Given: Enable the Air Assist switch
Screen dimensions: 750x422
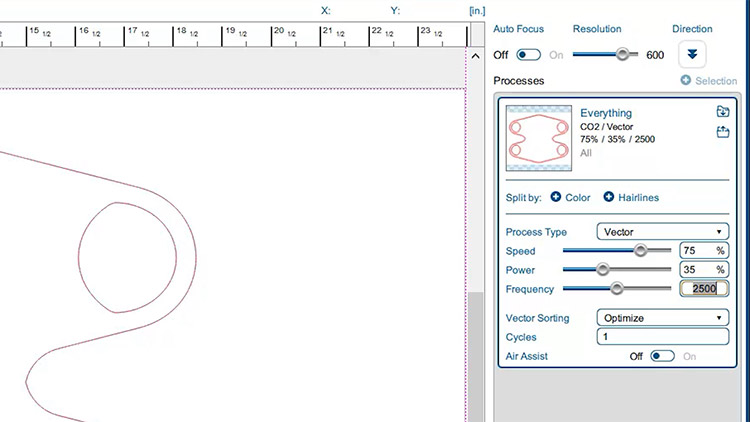Looking at the screenshot, I should tap(662, 356).
